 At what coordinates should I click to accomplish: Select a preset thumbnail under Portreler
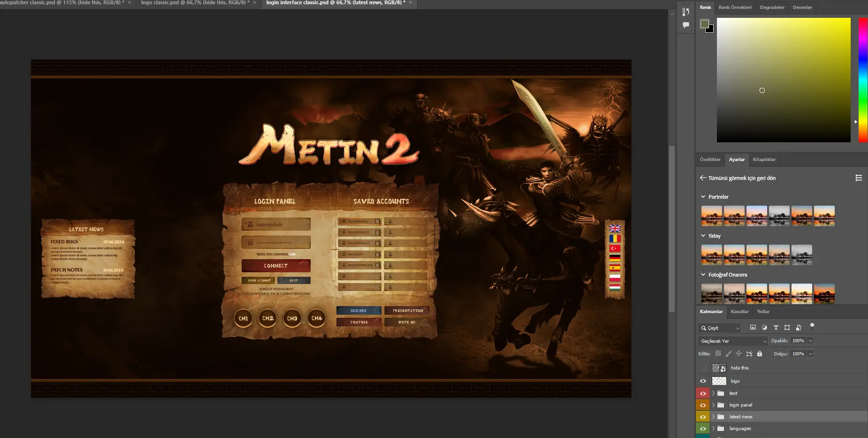[x=712, y=215]
